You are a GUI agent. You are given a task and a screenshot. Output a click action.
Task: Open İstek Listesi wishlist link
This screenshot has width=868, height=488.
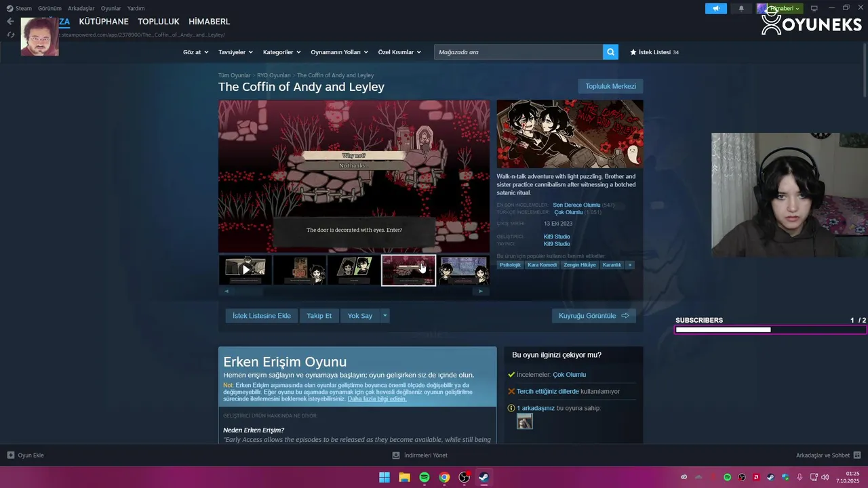(654, 52)
